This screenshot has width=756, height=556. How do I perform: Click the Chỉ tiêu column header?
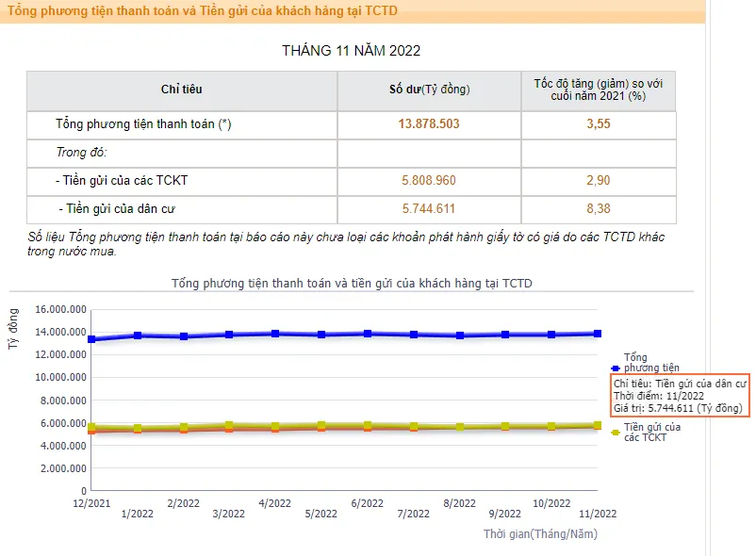(x=182, y=90)
